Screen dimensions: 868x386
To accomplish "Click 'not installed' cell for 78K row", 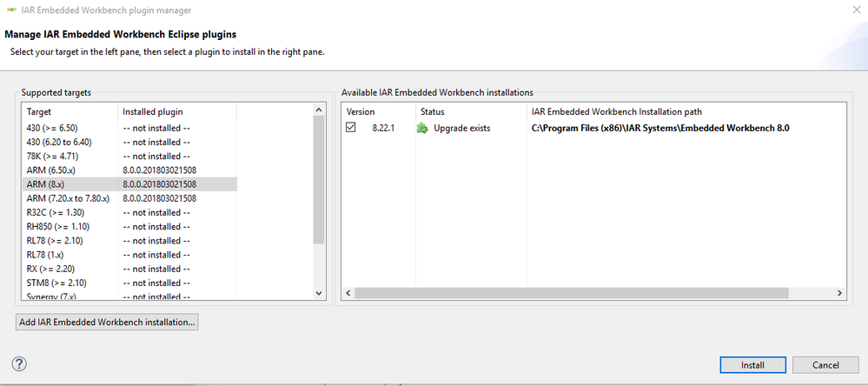I will 156,156.
